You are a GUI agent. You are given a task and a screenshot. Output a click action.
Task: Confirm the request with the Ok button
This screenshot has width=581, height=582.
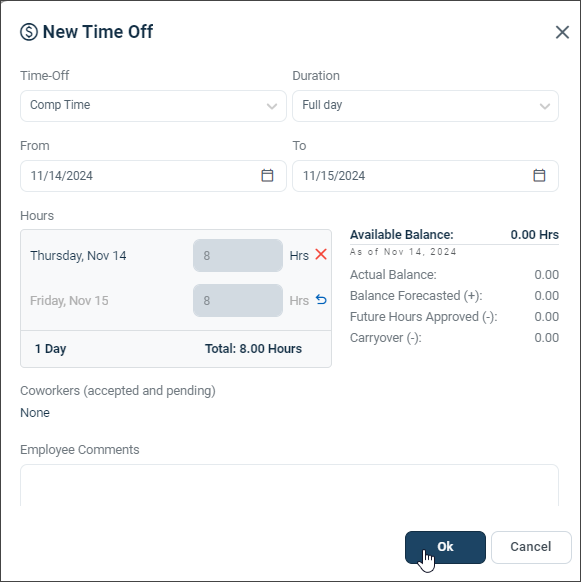pos(445,547)
